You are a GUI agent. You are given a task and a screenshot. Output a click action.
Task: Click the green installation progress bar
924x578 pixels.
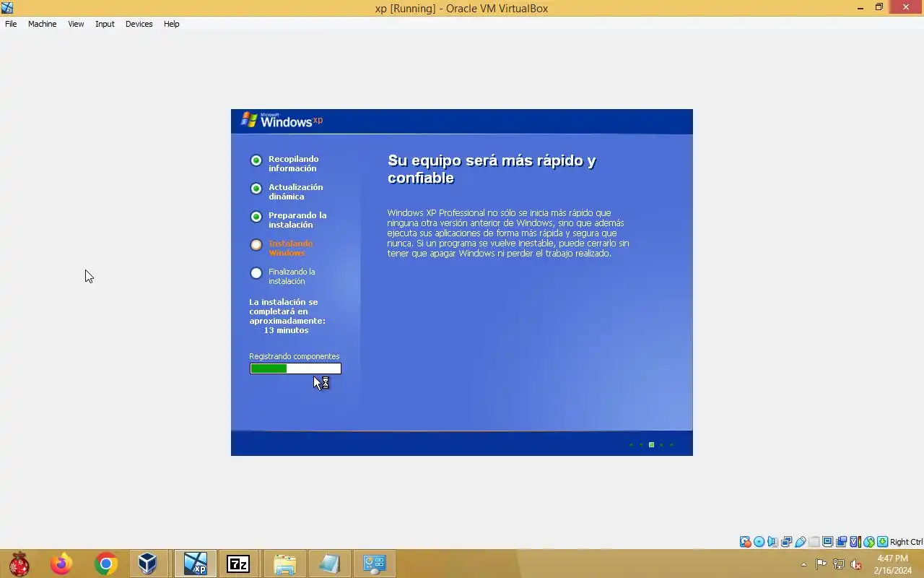[295, 368]
